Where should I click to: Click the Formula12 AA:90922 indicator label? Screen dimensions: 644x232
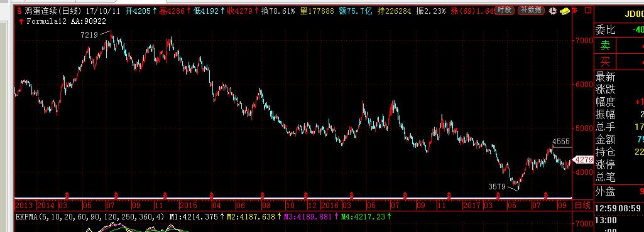coord(66,21)
